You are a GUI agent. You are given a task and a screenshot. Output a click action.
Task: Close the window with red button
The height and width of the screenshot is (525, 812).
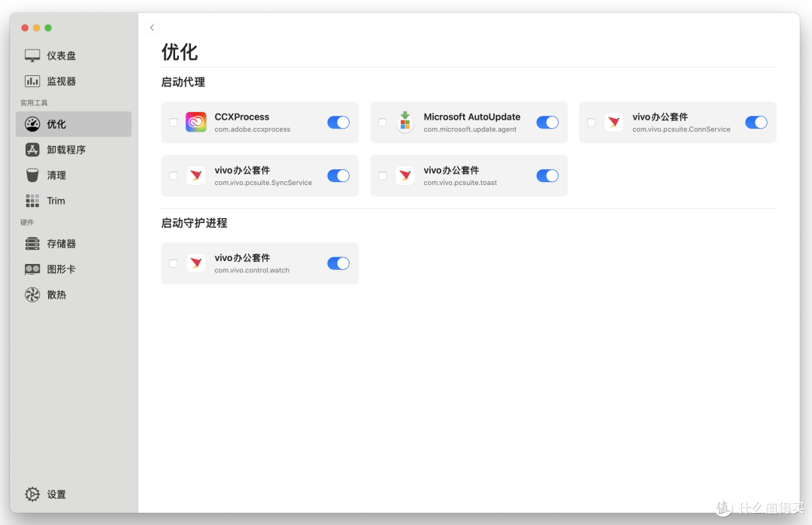point(25,28)
